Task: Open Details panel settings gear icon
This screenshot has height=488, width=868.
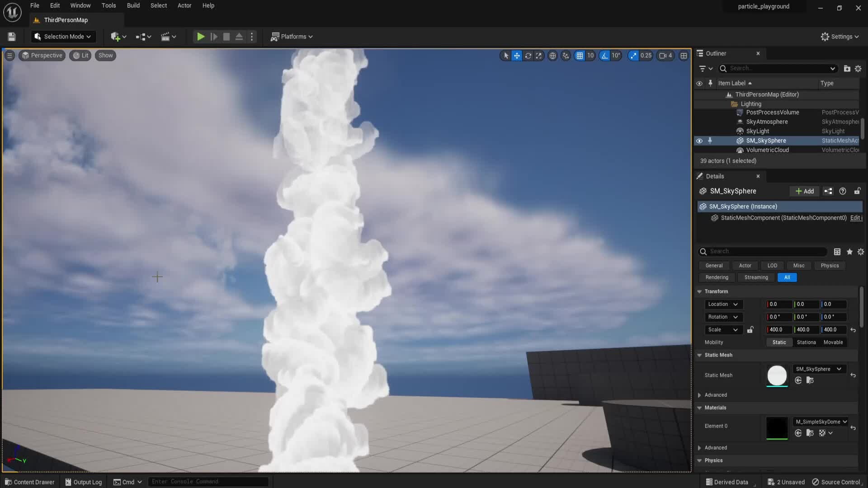Action: 860,252
